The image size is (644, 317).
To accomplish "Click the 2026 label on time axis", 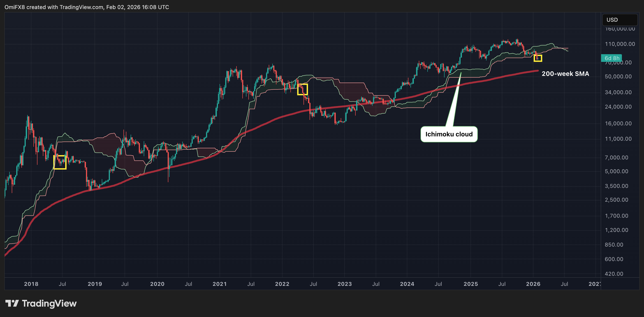I will click(x=533, y=284).
